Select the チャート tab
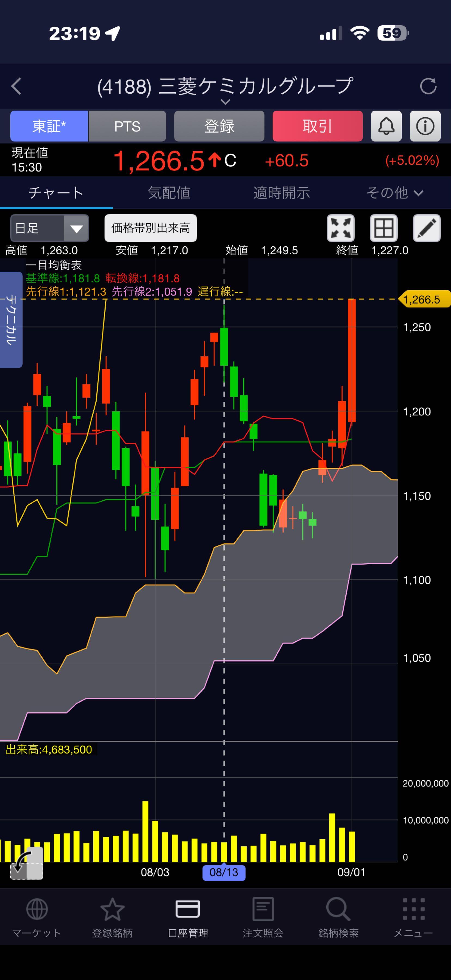The width and height of the screenshot is (451, 980). tap(56, 193)
